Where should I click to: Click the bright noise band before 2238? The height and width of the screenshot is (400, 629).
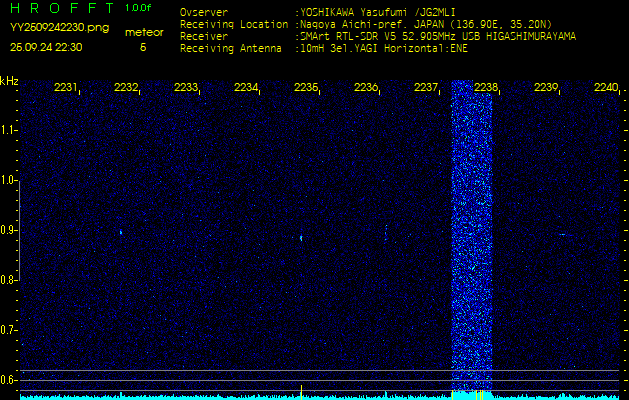pos(472,236)
